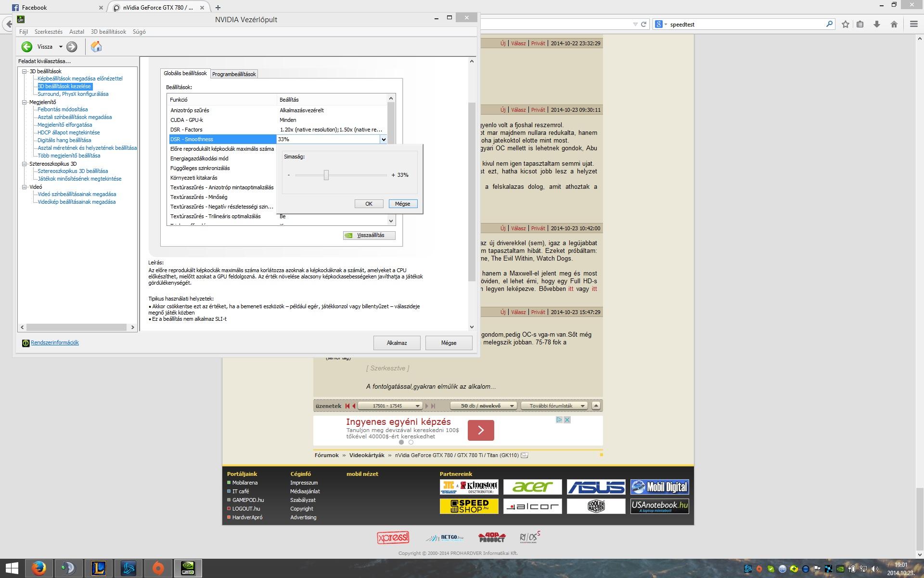
Task: Click the Simaság slider thumb
Action: point(326,175)
